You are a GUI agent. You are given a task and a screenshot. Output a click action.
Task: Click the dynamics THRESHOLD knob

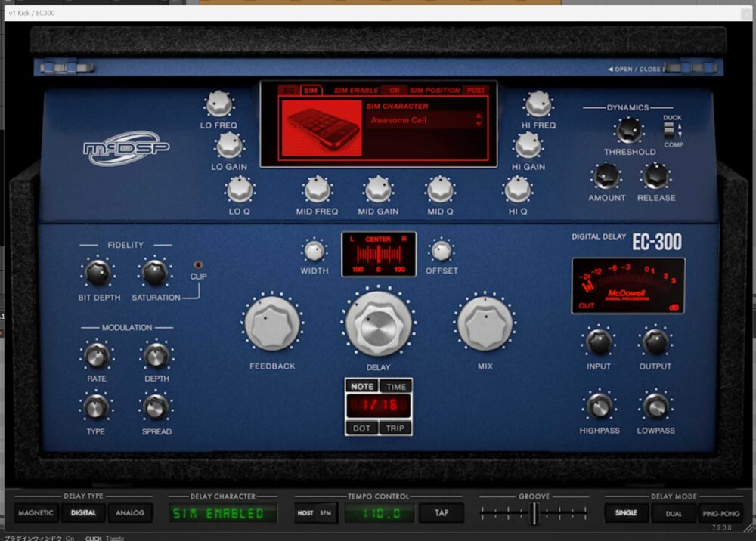[x=629, y=131]
